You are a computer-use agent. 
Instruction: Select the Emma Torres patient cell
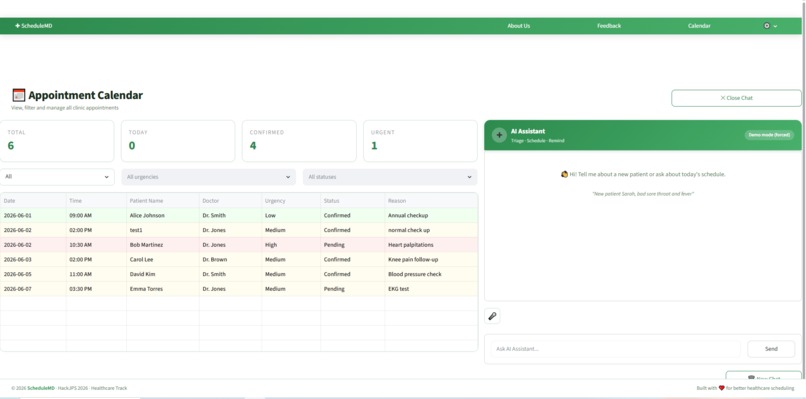[x=162, y=289]
